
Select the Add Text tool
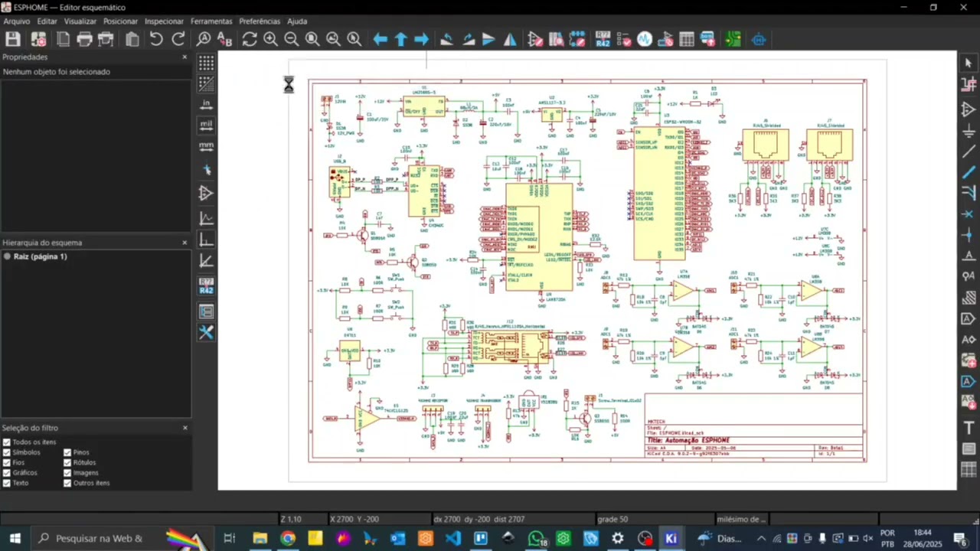click(969, 428)
